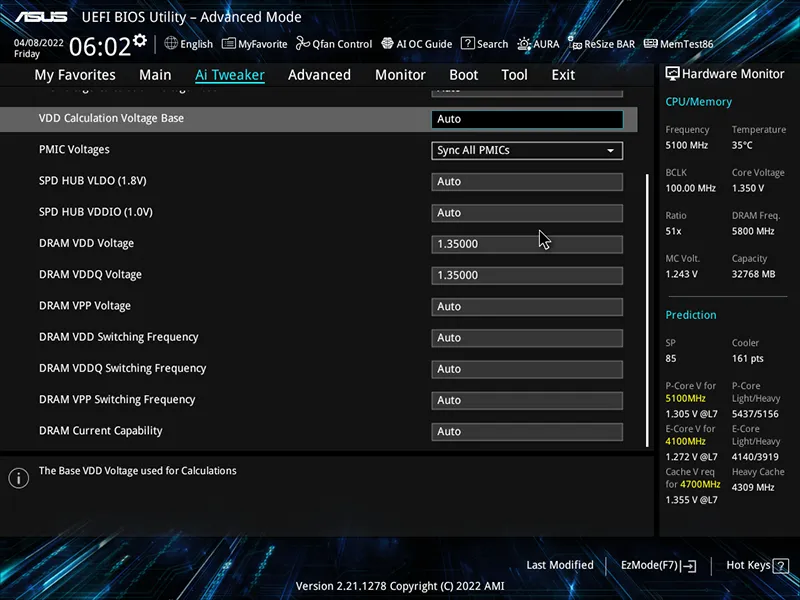This screenshot has width=800, height=600.
Task: Click the 06:02 clock display
Action: [100, 46]
